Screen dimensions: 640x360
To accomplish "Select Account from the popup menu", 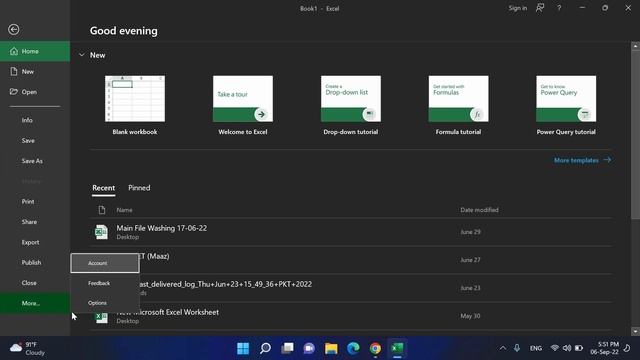I will click(105, 263).
